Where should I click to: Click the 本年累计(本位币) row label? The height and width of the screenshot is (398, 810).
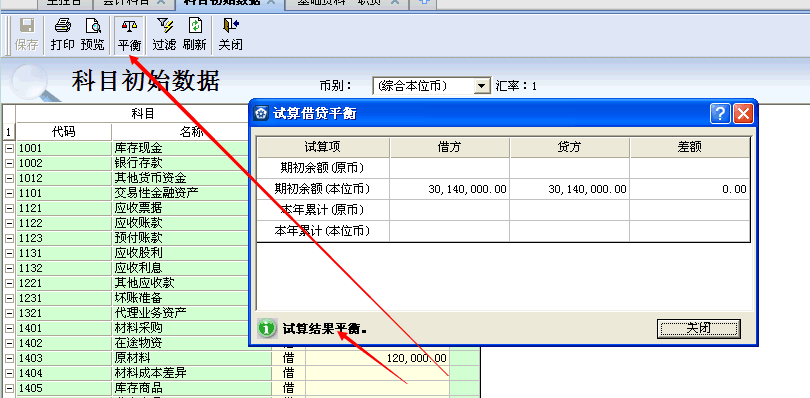pyautogui.click(x=323, y=231)
